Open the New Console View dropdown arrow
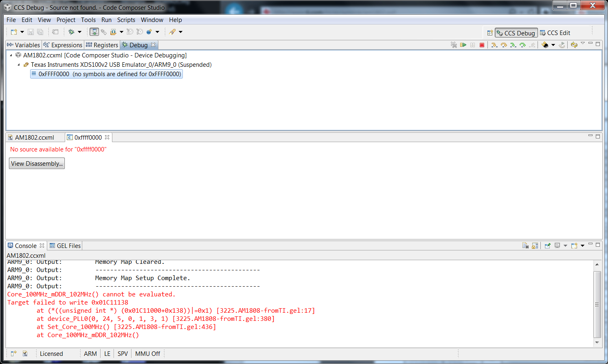 [582, 246]
